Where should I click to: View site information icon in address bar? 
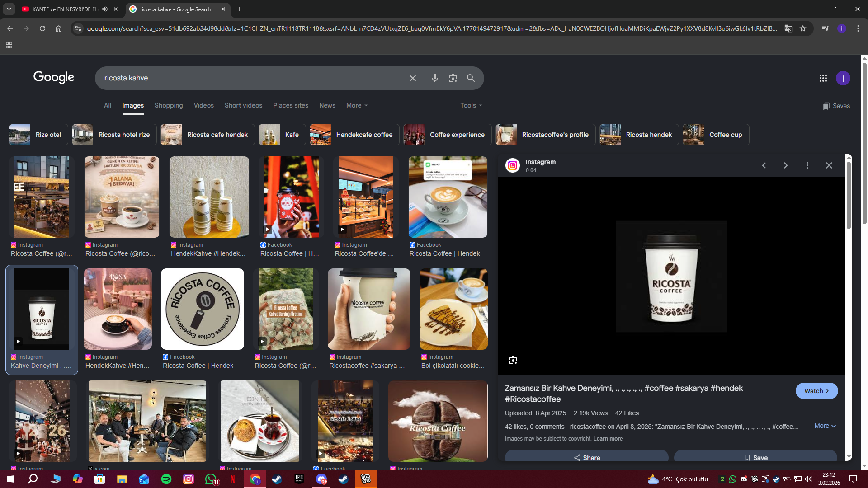pyautogui.click(x=78, y=28)
